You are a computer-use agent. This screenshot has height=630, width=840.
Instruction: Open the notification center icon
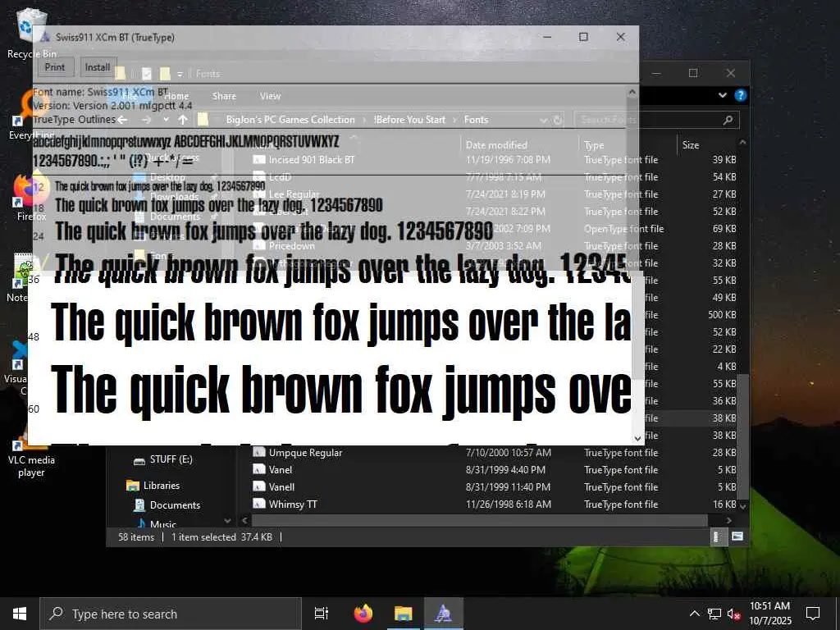[813, 614]
